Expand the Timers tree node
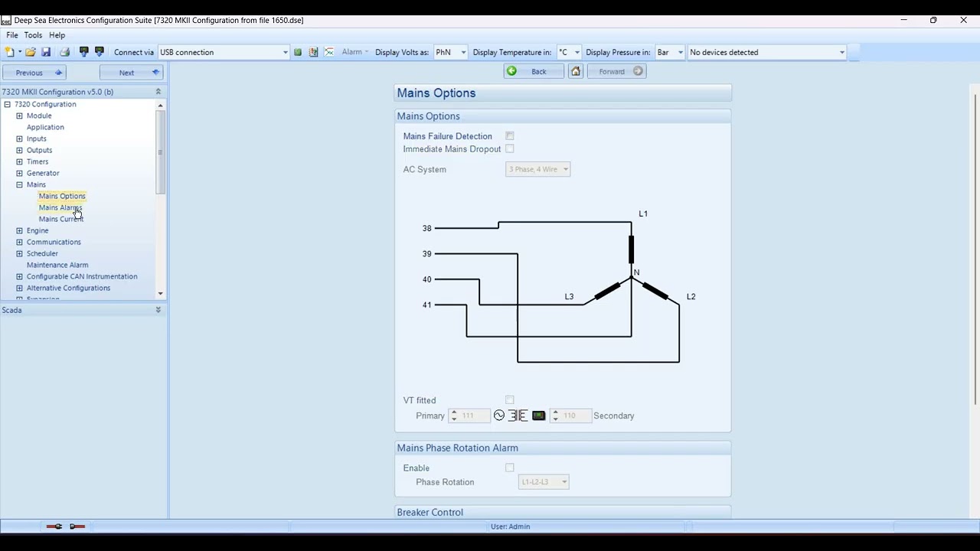 coord(19,161)
